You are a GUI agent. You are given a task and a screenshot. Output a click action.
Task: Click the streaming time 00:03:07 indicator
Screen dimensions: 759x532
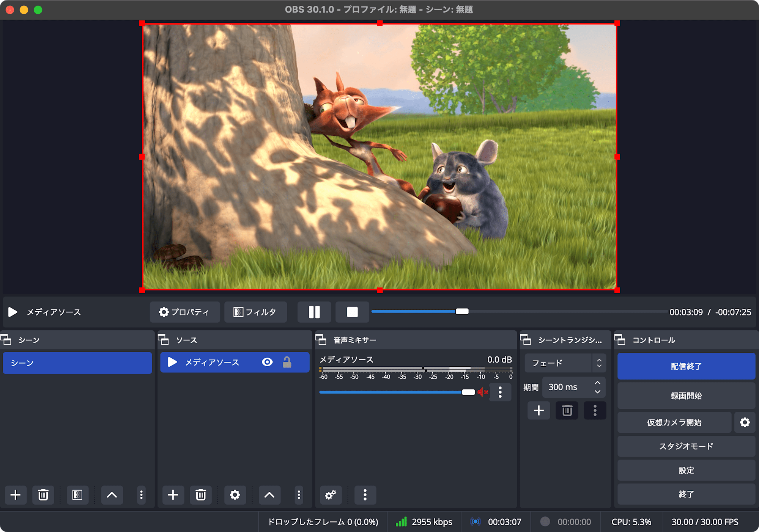(x=505, y=522)
